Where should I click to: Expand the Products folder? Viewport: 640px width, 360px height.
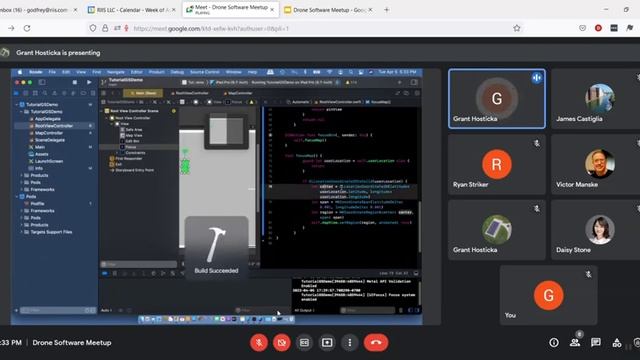click(22, 176)
